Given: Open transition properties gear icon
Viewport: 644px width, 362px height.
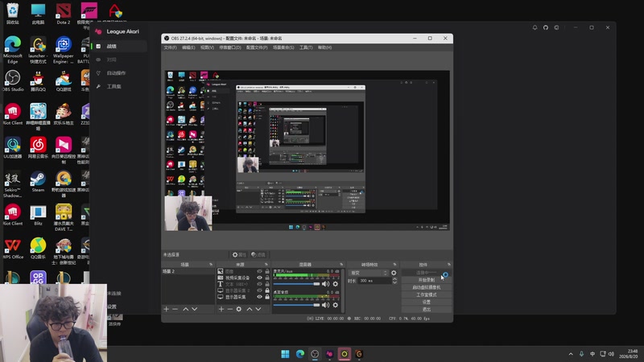Looking at the screenshot, I should coord(394,273).
